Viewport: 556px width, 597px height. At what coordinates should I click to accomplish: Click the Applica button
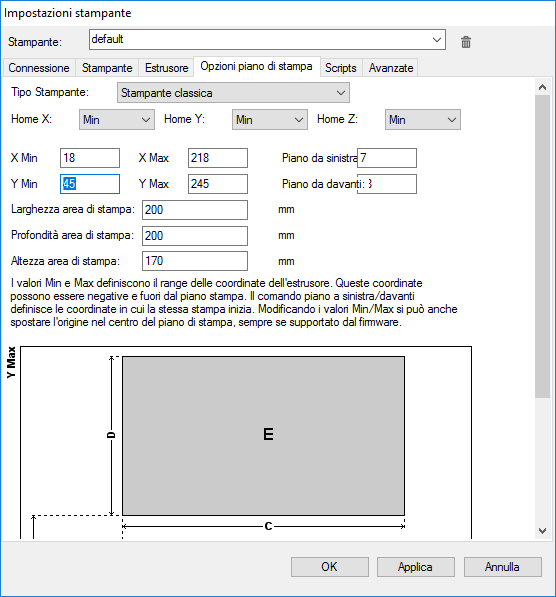click(416, 567)
